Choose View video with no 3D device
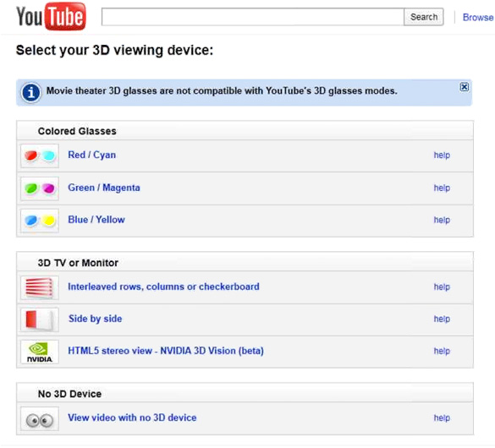The width and height of the screenshot is (495, 448). 132,418
